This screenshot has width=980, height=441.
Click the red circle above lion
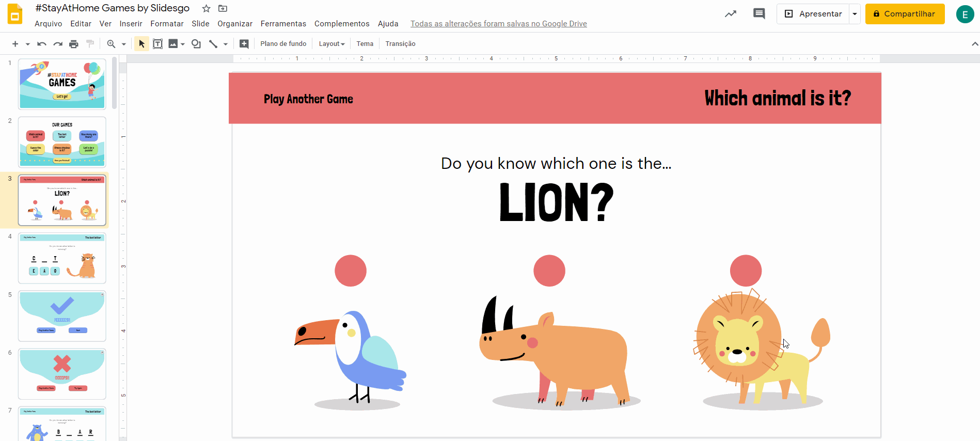click(x=746, y=271)
